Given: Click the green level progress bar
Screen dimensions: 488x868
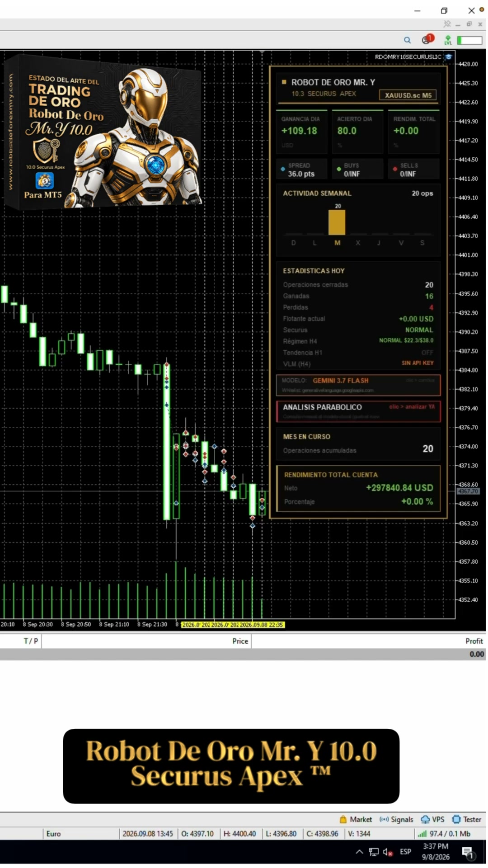Looking at the screenshot, I should tap(469, 40).
